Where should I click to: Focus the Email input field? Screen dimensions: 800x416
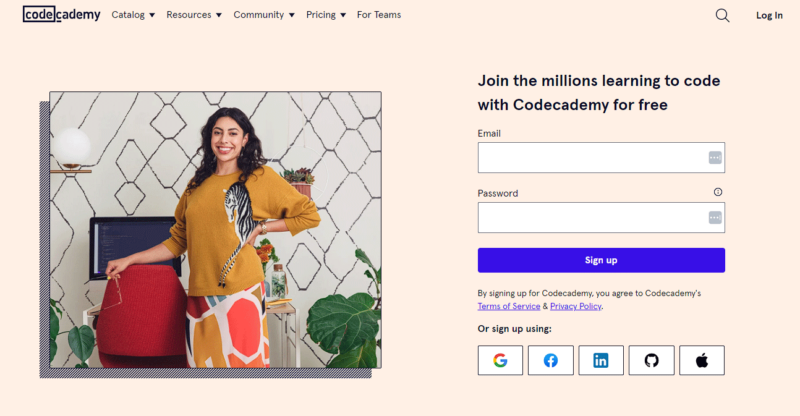[x=590, y=157]
